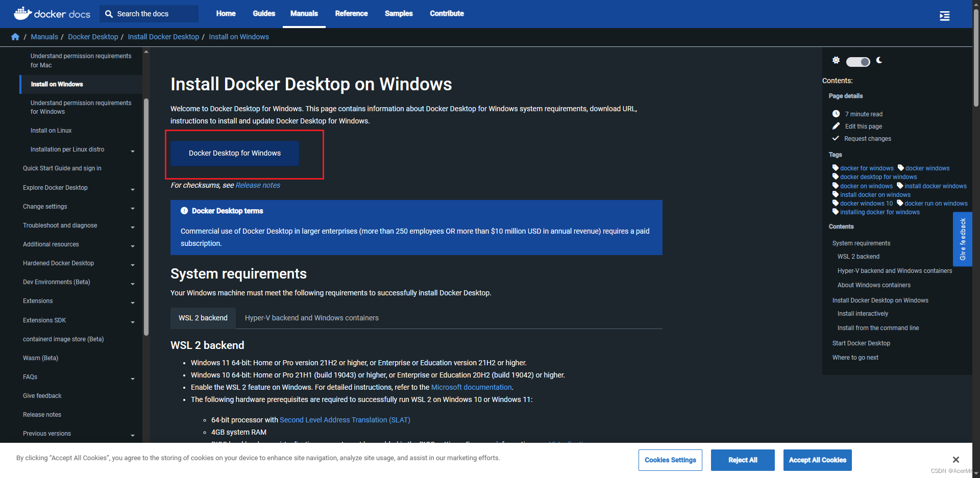Open the Manuals nav item
Viewport: 980px width, 478px height.
(304, 14)
